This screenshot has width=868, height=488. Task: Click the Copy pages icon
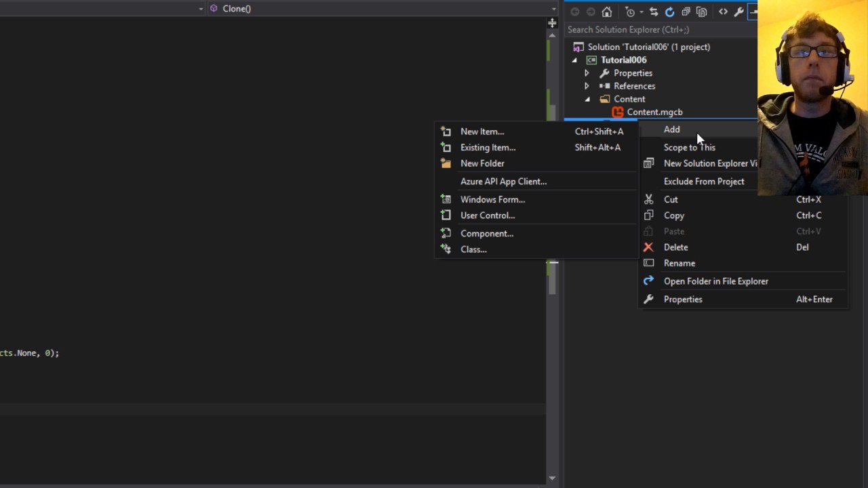point(648,216)
